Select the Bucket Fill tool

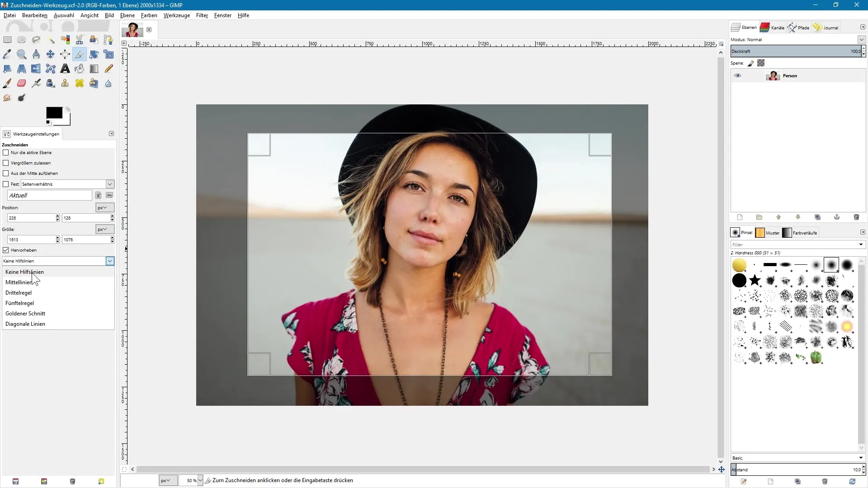[x=80, y=69]
